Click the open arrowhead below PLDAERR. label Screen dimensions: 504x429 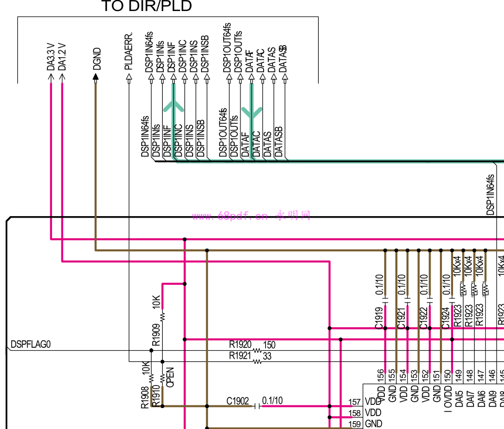(x=129, y=79)
